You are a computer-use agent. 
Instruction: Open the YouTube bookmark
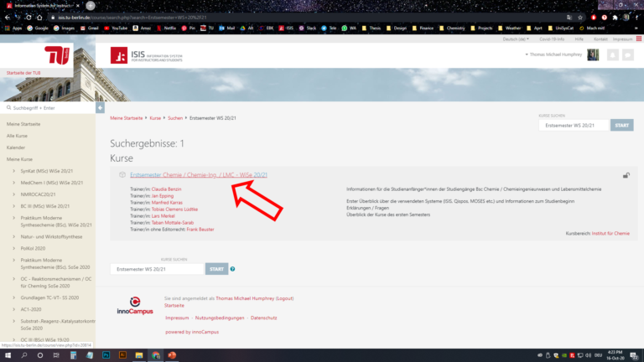click(116, 28)
